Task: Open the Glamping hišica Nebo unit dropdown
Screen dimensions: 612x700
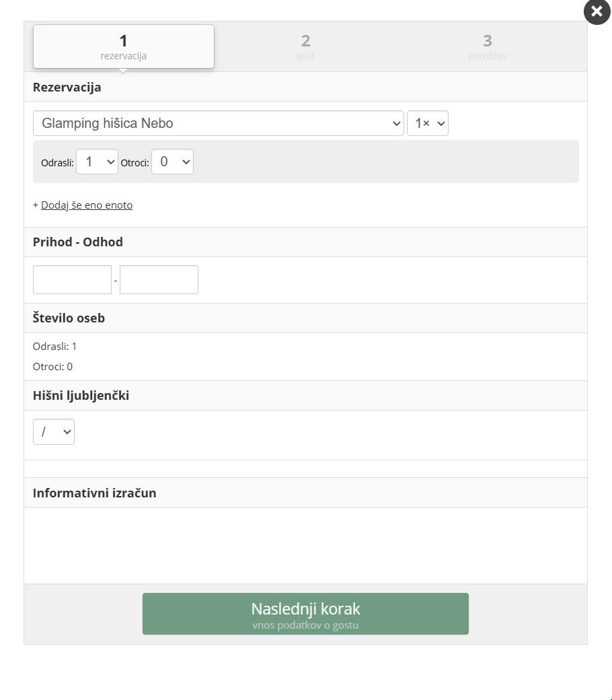Action: (x=218, y=123)
